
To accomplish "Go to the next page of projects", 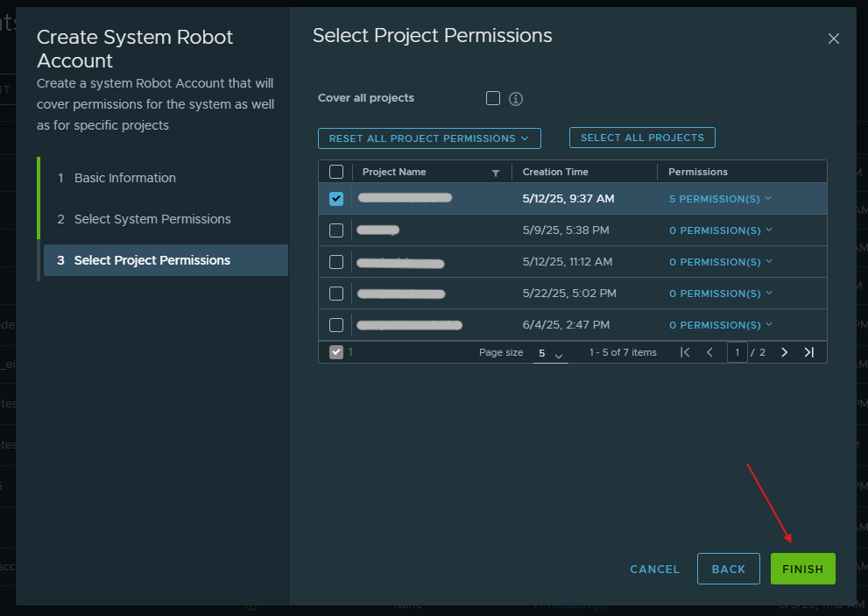I will pos(784,352).
